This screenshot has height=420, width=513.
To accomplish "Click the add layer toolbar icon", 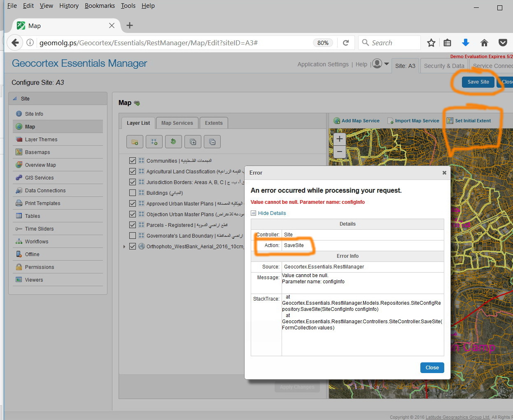I will pyautogui.click(x=154, y=142).
